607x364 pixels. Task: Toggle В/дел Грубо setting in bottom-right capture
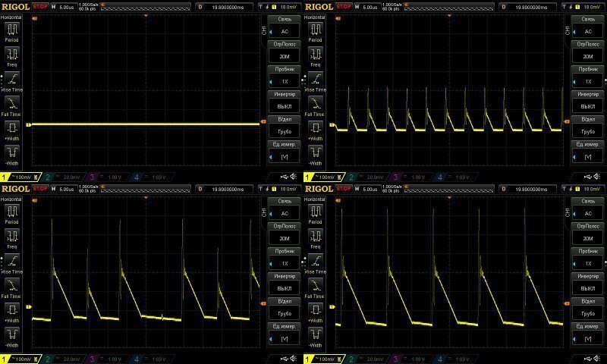point(588,309)
